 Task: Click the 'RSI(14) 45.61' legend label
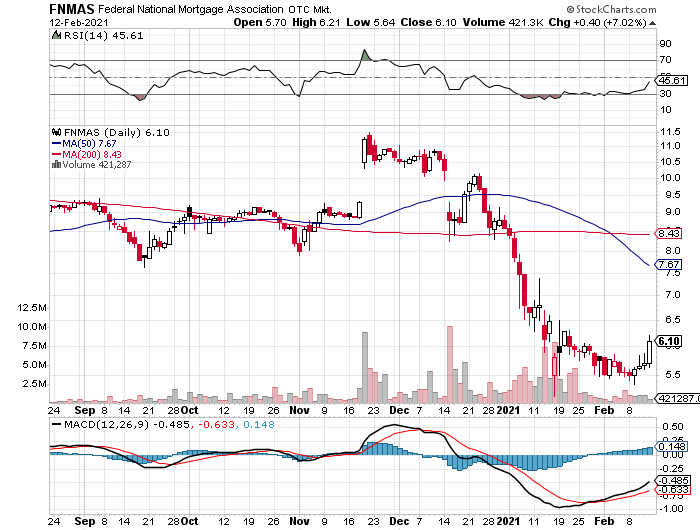pos(104,35)
